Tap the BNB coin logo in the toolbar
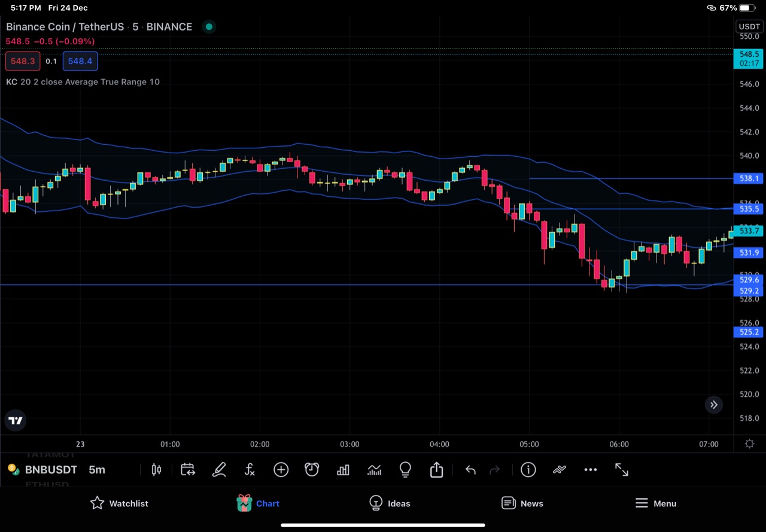 click(x=13, y=470)
